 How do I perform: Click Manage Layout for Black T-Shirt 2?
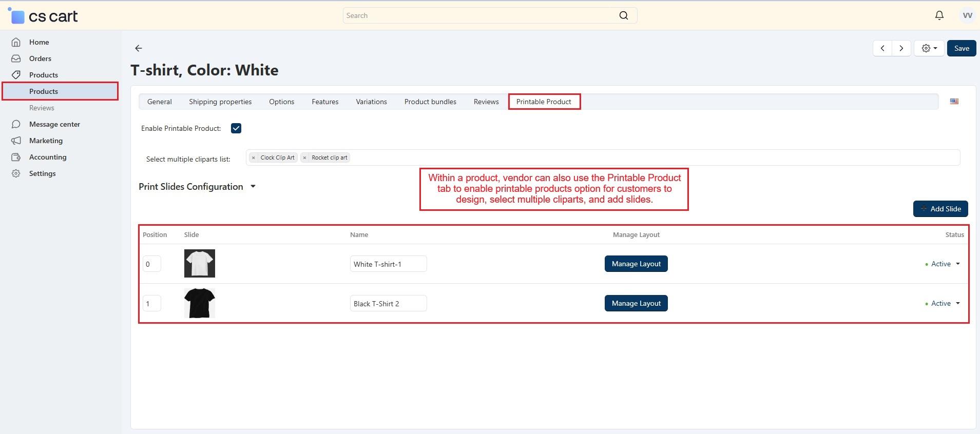coord(636,303)
